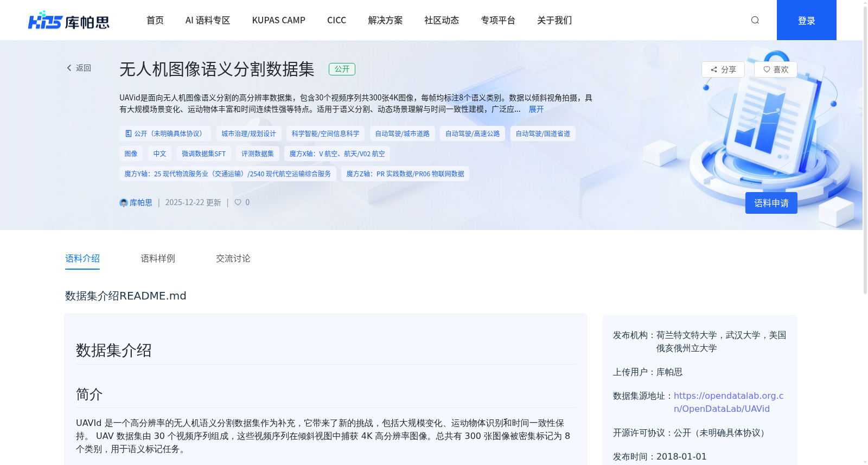Click the heart like count icon

[238, 202]
